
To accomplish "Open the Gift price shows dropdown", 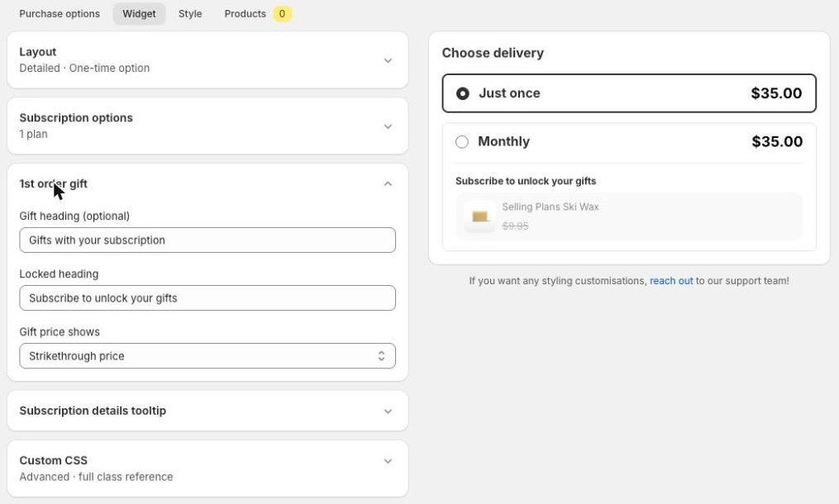I will [207, 356].
